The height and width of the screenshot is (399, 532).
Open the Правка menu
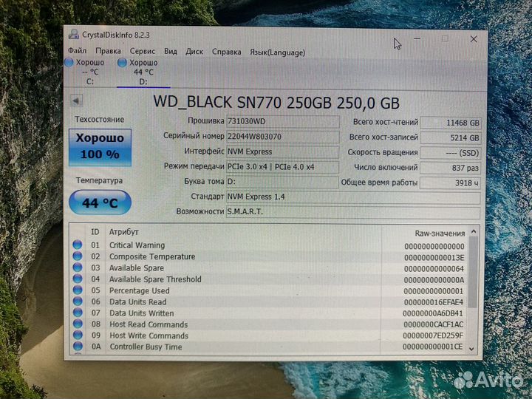108,51
